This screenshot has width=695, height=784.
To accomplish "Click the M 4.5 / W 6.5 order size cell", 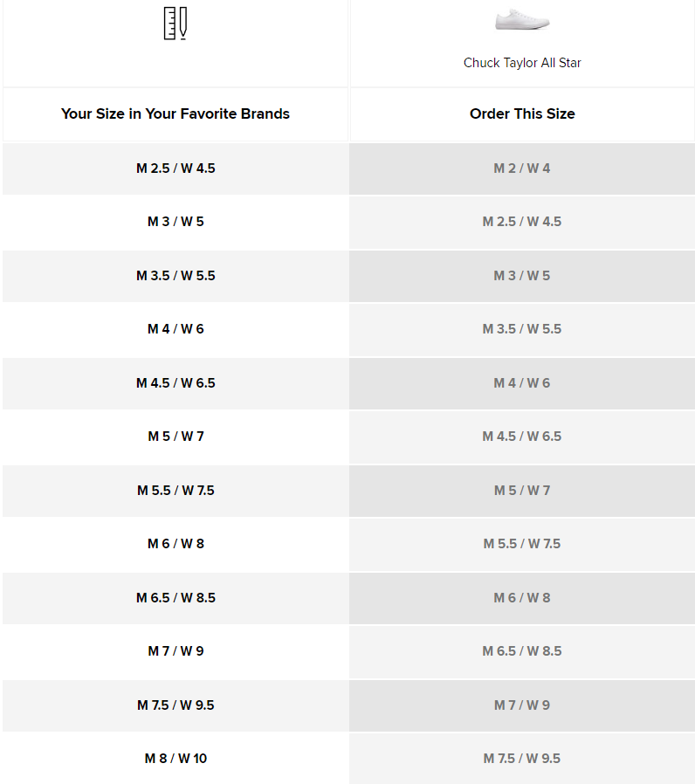I will pos(522,437).
